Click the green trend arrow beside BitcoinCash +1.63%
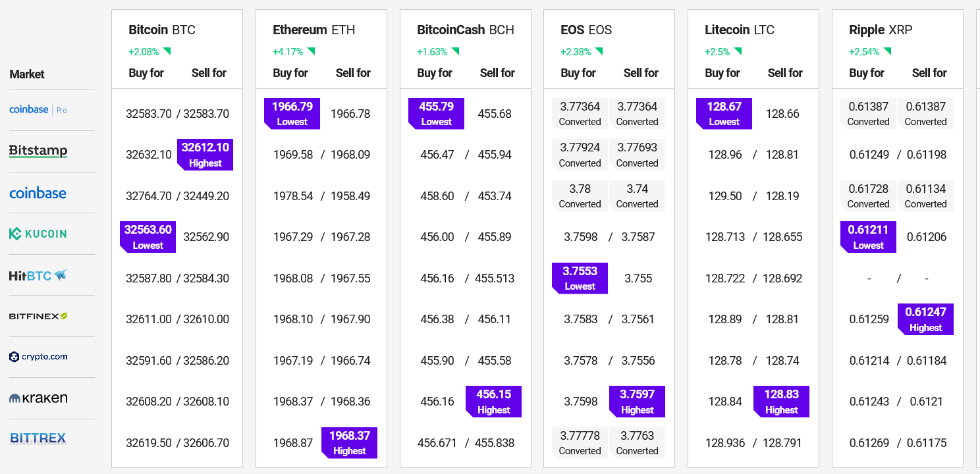Viewport: 980px width, 474px height. (x=455, y=51)
